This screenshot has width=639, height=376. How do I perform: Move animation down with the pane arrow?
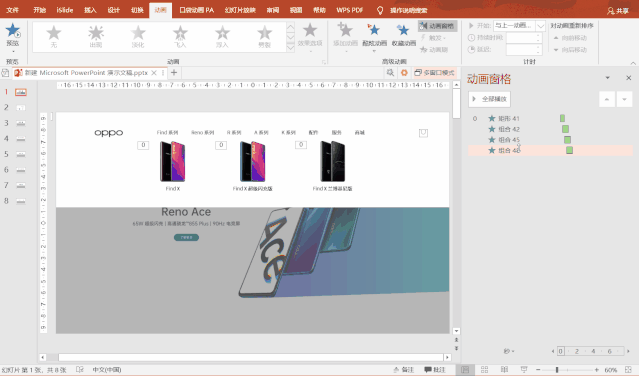(x=624, y=99)
